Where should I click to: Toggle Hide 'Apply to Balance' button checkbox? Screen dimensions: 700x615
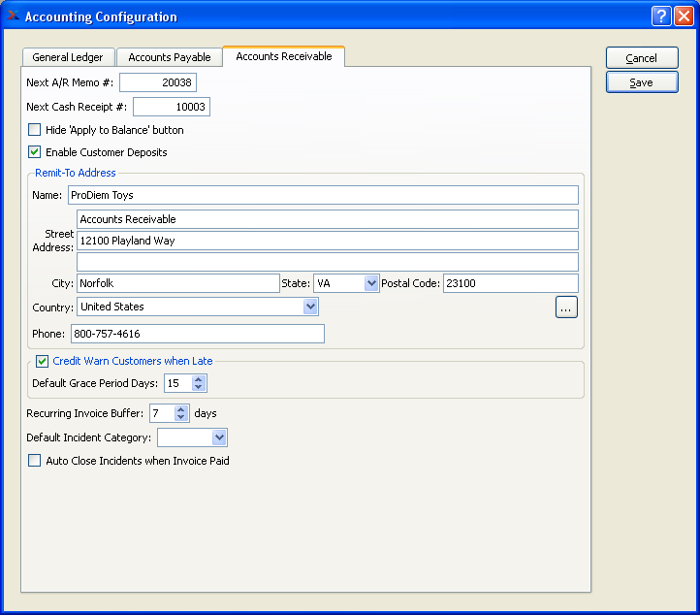pyautogui.click(x=35, y=130)
